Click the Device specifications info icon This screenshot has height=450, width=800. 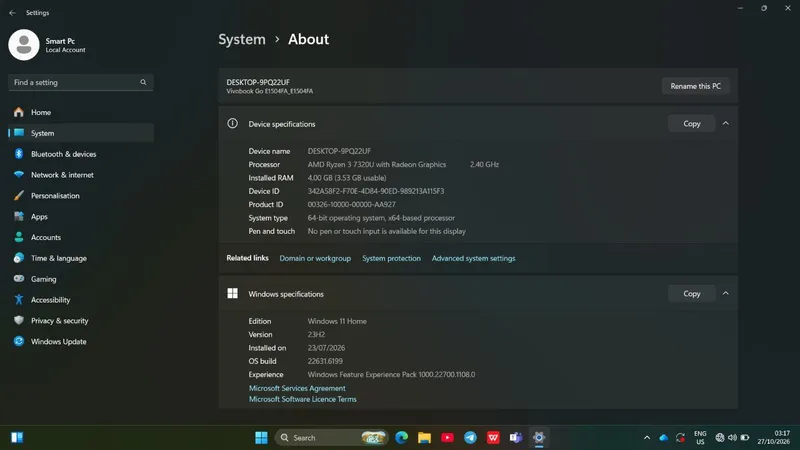pos(232,123)
